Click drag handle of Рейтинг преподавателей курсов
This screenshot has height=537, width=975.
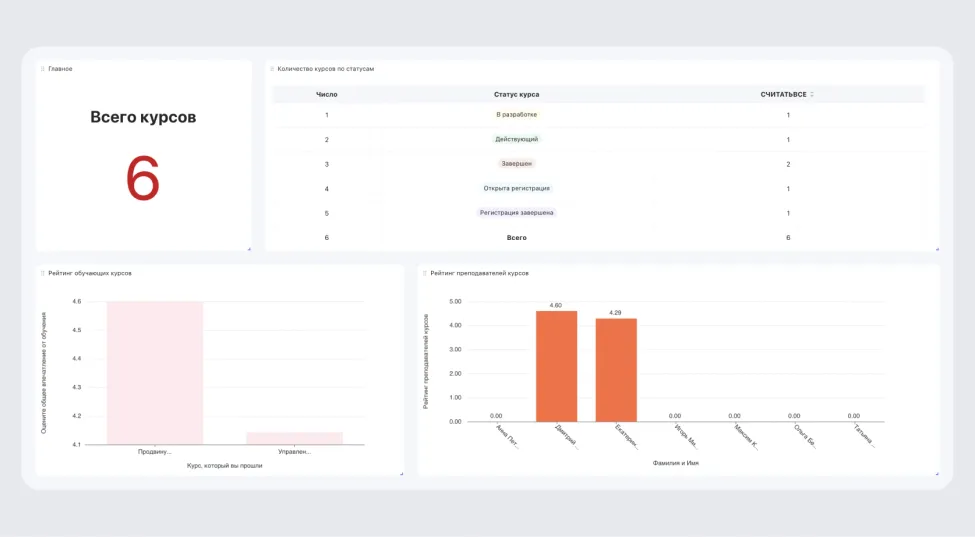[x=425, y=273]
